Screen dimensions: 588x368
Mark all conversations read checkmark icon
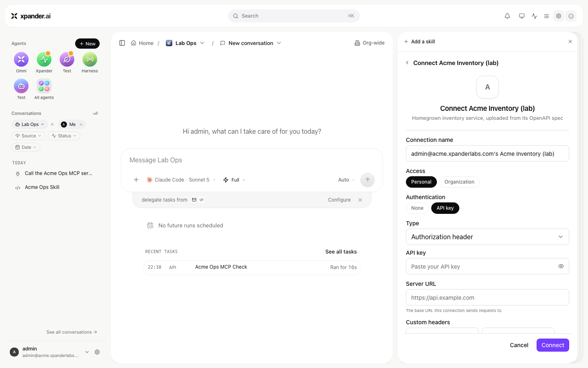96,113
